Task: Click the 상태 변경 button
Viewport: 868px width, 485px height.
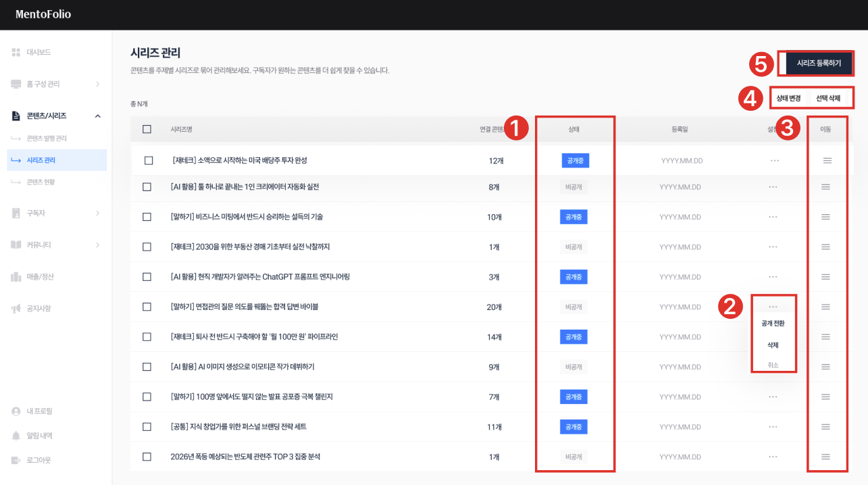Action: 788,98
